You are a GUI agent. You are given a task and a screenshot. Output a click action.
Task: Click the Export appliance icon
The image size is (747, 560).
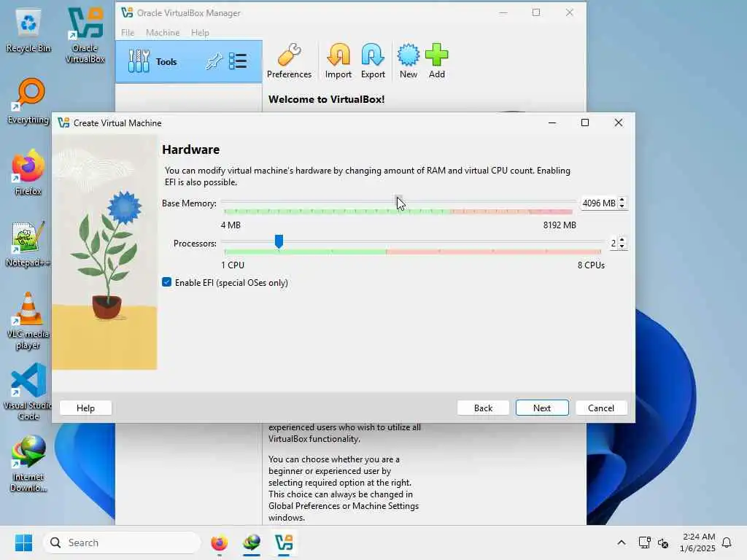tap(373, 61)
